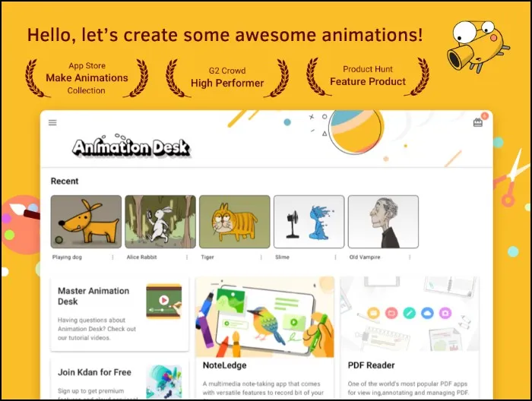Click the teal pencil icon in PDF Reader image
This screenshot has height=401, width=532.
click(409, 313)
